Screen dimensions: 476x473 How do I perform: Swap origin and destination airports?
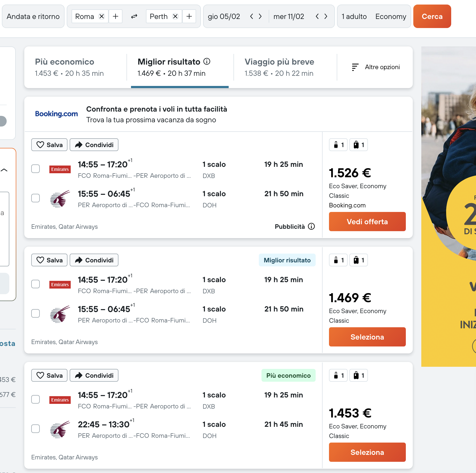tap(134, 16)
